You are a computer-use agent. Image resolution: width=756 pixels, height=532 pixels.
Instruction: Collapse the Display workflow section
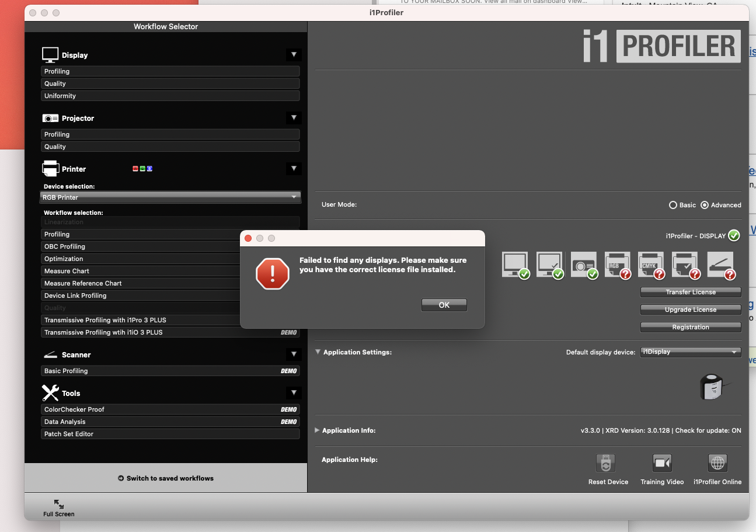pyautogui.click(x=294, y=55)
